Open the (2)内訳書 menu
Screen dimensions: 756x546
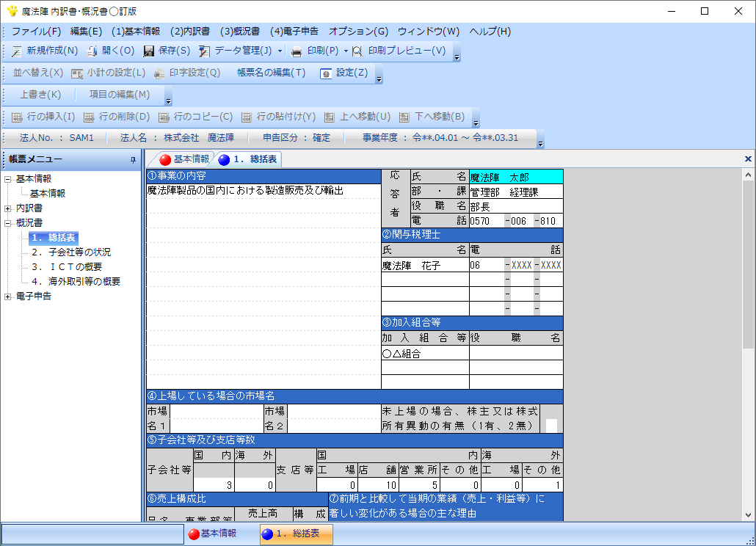coord(190,32)
